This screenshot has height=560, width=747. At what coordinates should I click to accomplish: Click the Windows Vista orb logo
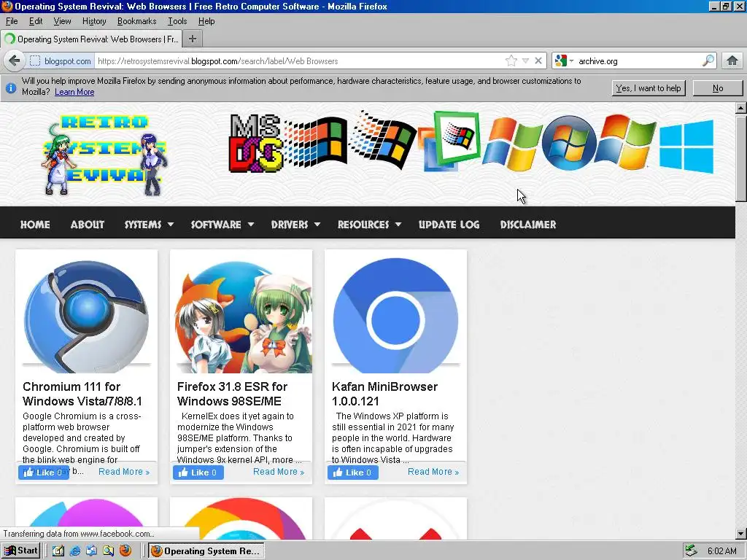click(x=569, y=144)
